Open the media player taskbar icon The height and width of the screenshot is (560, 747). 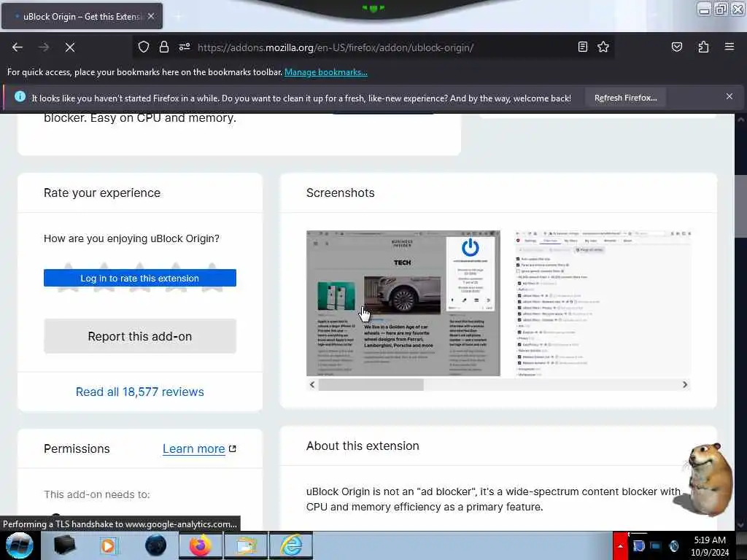(x=109, y=545)
